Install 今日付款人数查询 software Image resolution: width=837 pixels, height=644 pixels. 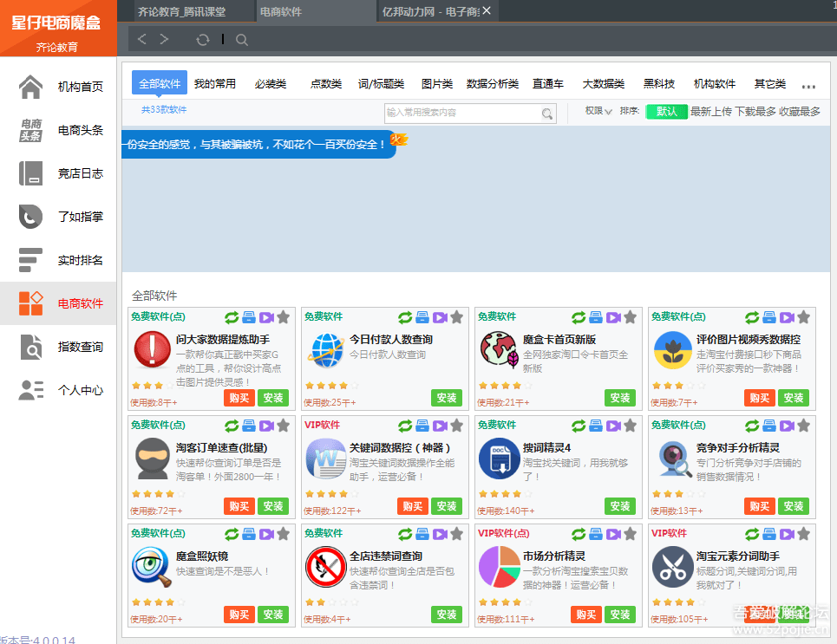447,398
